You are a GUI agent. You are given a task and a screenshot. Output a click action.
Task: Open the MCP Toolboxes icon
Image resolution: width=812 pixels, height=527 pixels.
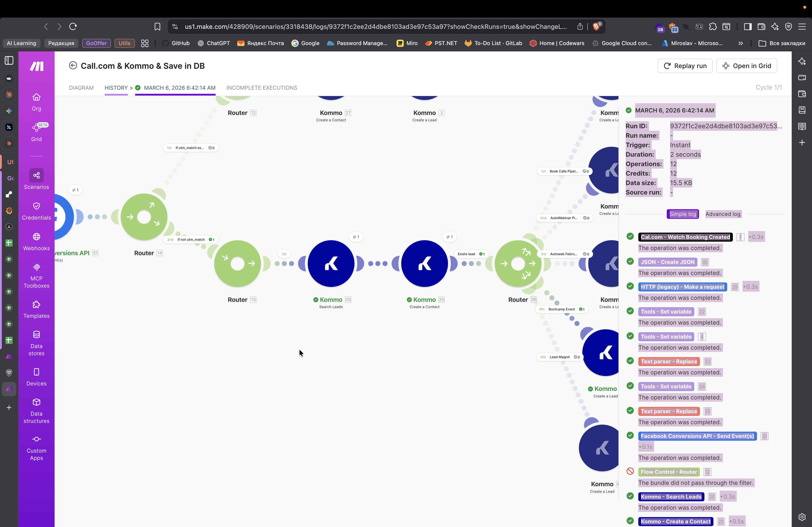tap(36, 267)
